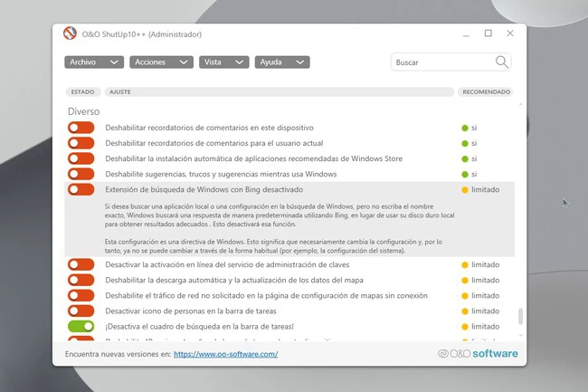Screen dimensions: 588x392
Task: Toggle 'Desactivar la activación en línea' switch
Action: tap(81, 264)
